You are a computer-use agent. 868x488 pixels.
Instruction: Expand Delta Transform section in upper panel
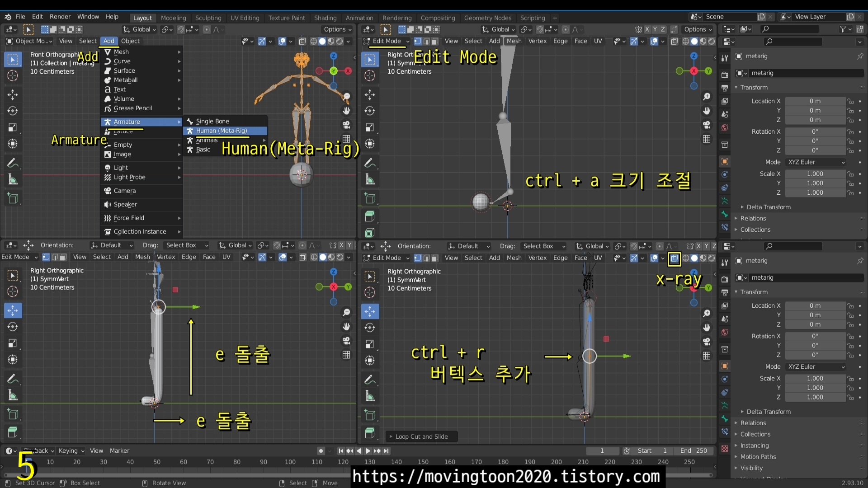pos(769,207)
